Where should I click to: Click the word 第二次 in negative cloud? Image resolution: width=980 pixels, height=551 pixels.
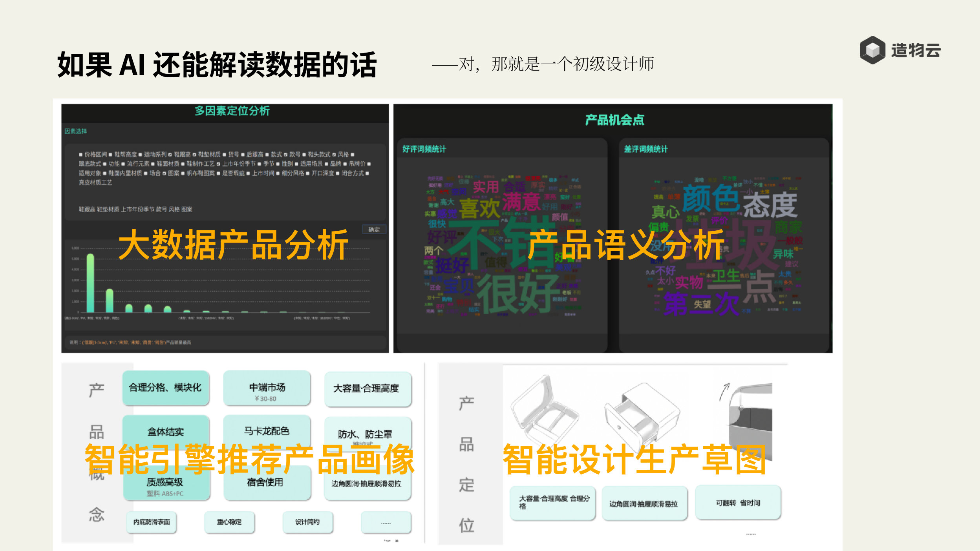(x=702, y=304)
